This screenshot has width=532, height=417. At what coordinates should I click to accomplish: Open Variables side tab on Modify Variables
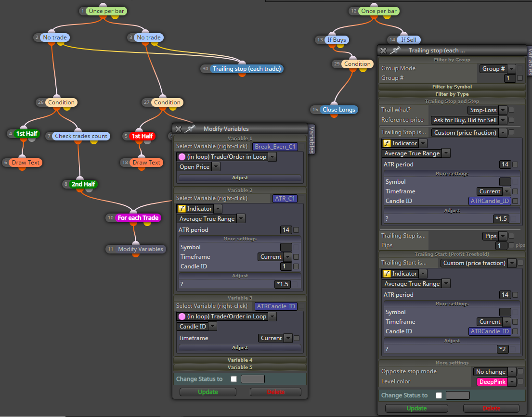coord(312,139)
